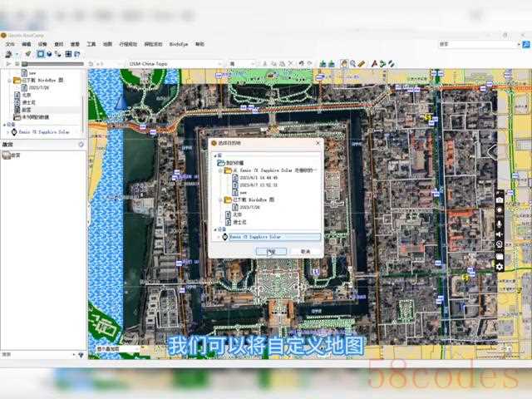
Task: Select the unlisted data folder in library
Action: 32,117
